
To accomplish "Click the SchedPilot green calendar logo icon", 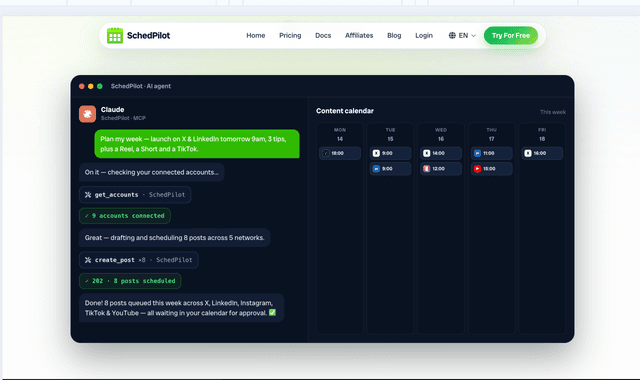I will [115, 36].
